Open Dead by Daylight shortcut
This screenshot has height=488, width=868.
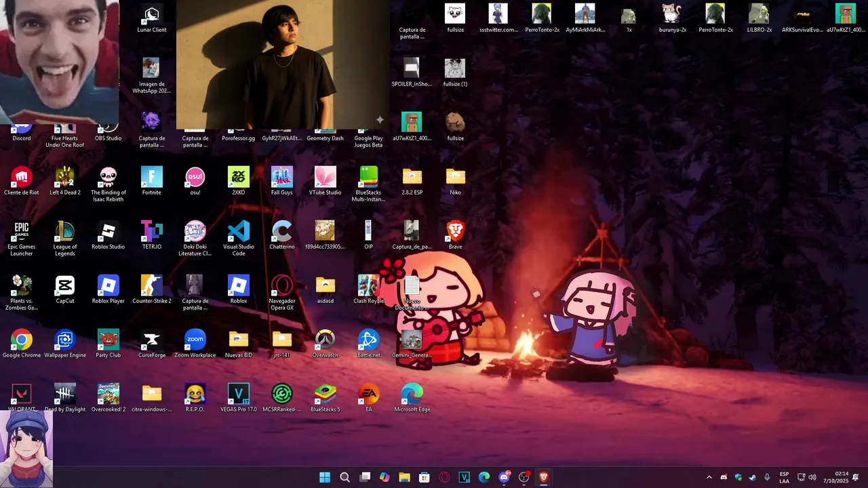[65, 399]
